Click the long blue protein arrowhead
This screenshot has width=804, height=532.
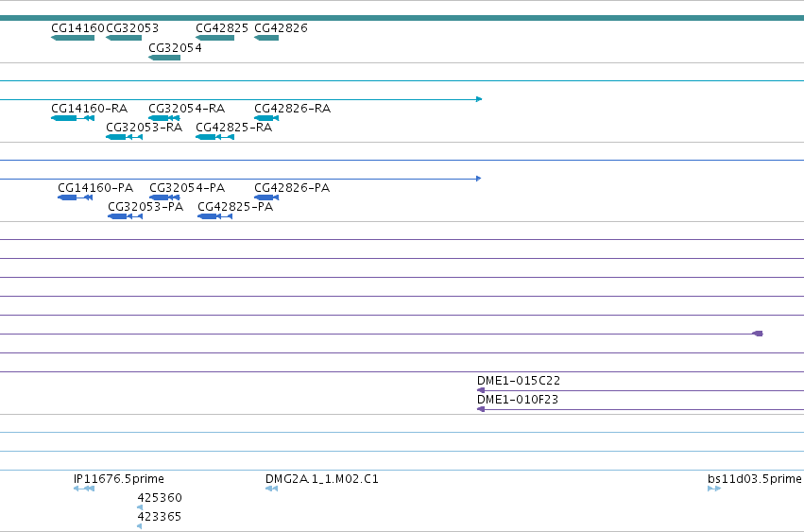pos(478,179)
